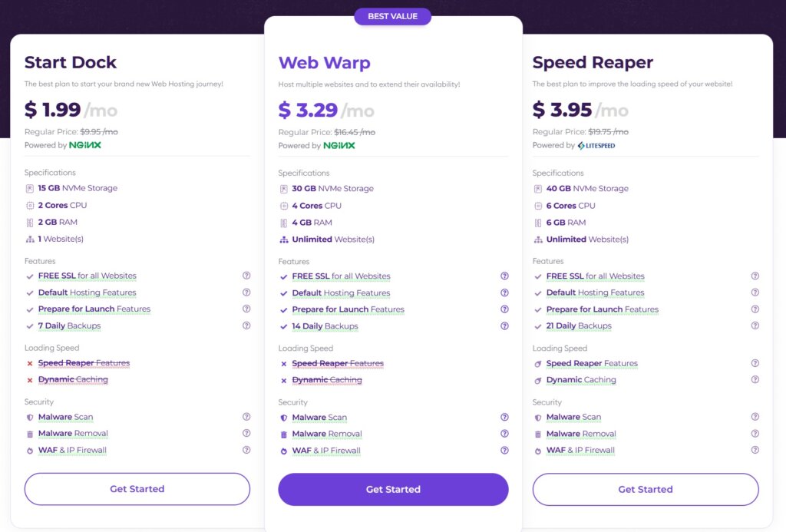Click the Web Warp plan title
Viewport: 786px width, 532px height.
pos(324,63)
